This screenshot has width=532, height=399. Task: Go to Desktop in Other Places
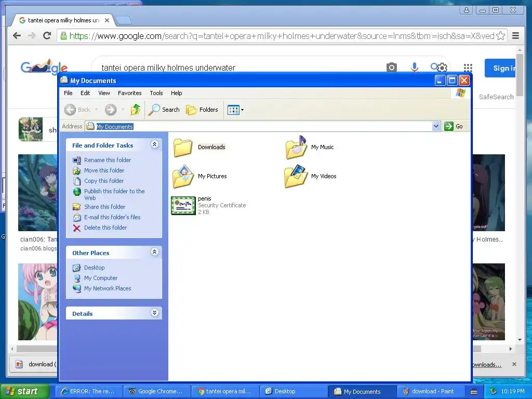(95, 268)
